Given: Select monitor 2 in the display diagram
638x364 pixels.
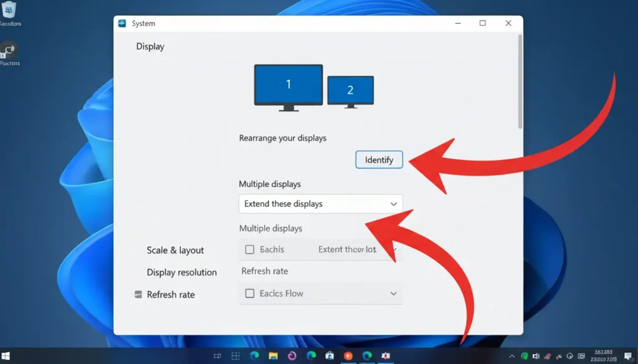Looking at the screenshot, I should pyautogui.click(x=350, y=89).
